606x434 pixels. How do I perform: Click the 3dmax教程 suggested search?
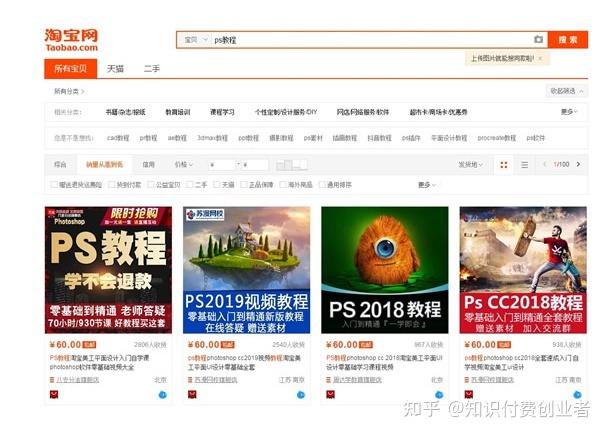pyautogui.click(x=212, y=138)
